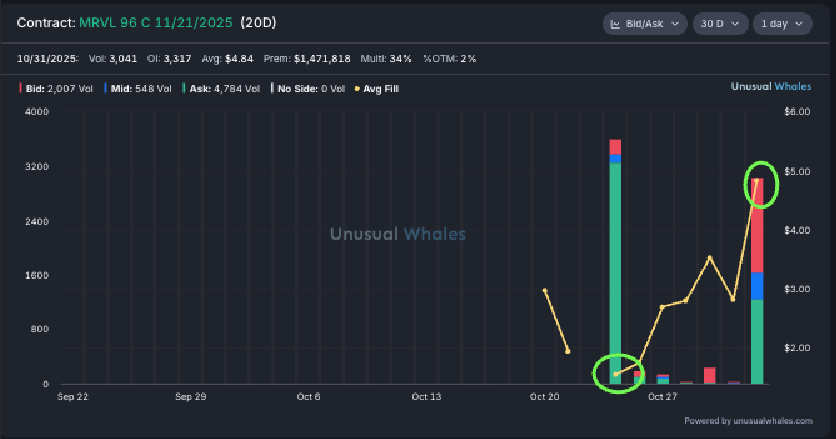The width and height of the screenshot is (836, 439).
Task: Click the $4.00 price axis label
Action: 797,230
